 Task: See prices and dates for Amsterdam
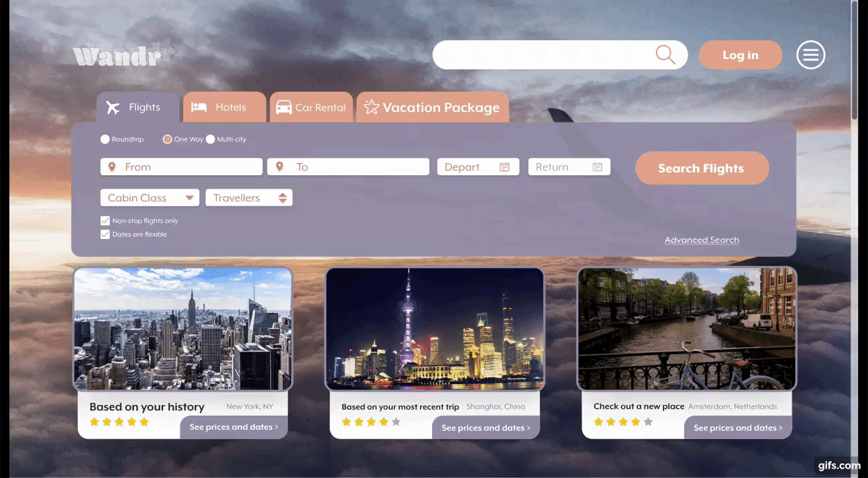pos(739,428)
